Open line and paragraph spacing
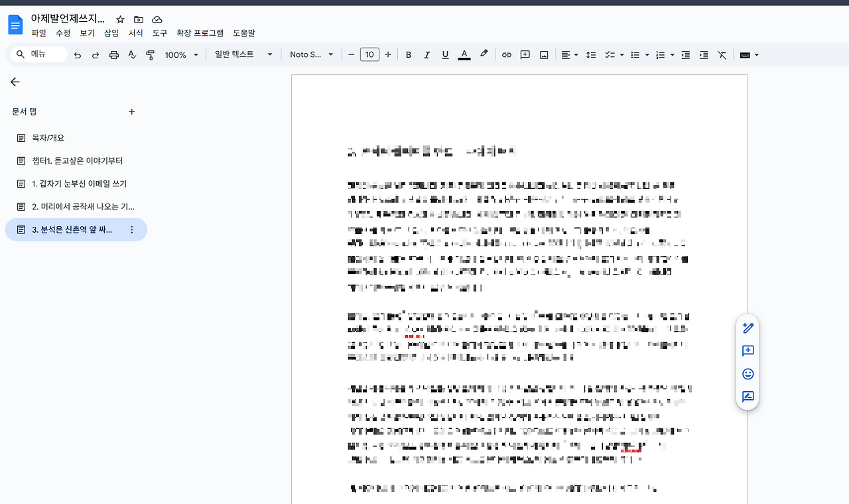The height and width of the screenshot is (504, 849). [x=591, y=55]
